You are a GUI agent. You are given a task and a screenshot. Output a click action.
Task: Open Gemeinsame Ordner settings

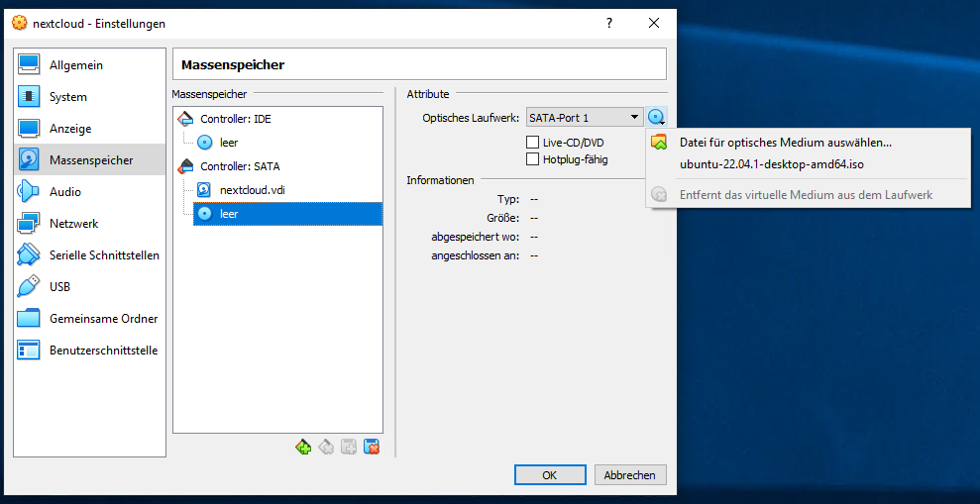coord(89,319)
